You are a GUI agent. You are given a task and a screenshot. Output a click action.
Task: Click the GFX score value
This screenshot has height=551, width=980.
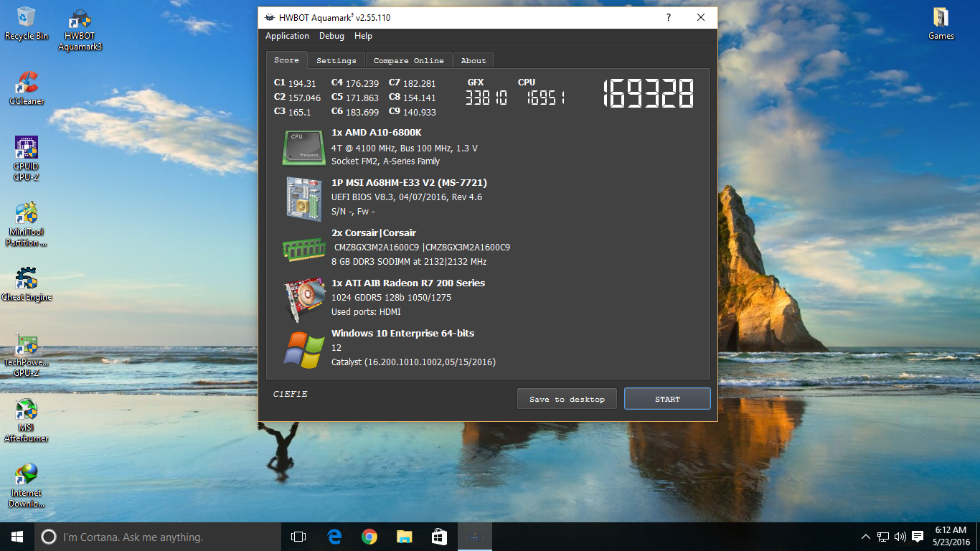486,98
